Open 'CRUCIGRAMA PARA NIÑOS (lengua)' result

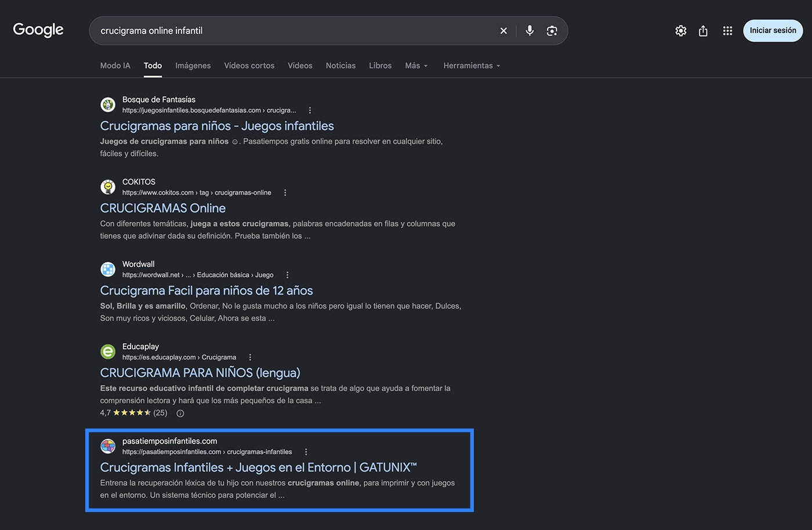click(200, 373)
